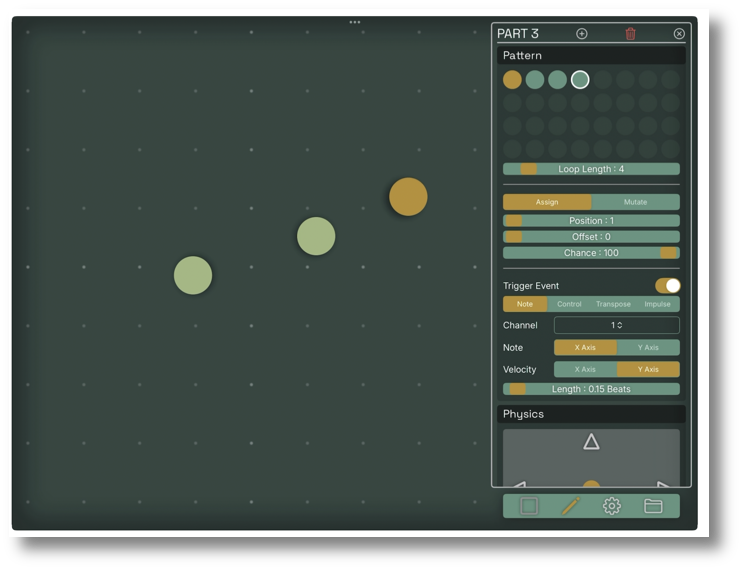Click the up triangle in Physics pad
Image resolution: width=742 pixels, height=570 pixels.
point(591,442)
